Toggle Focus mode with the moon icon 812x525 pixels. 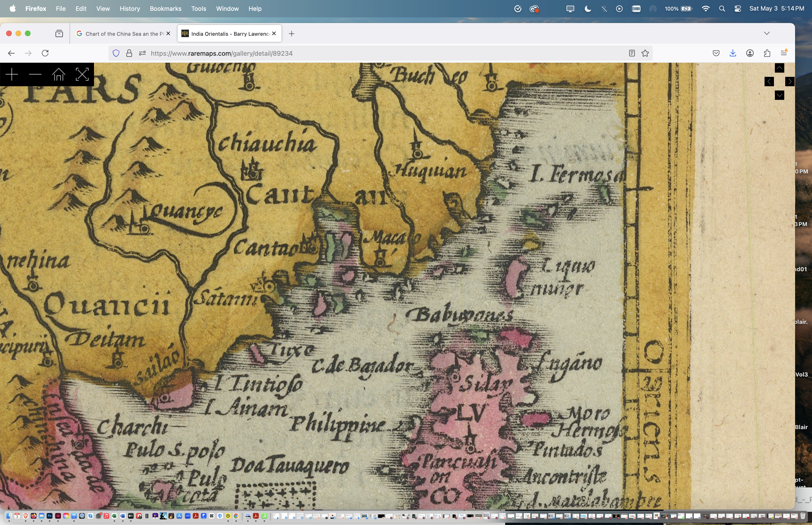pyautogui.click(x=588, y=8)
